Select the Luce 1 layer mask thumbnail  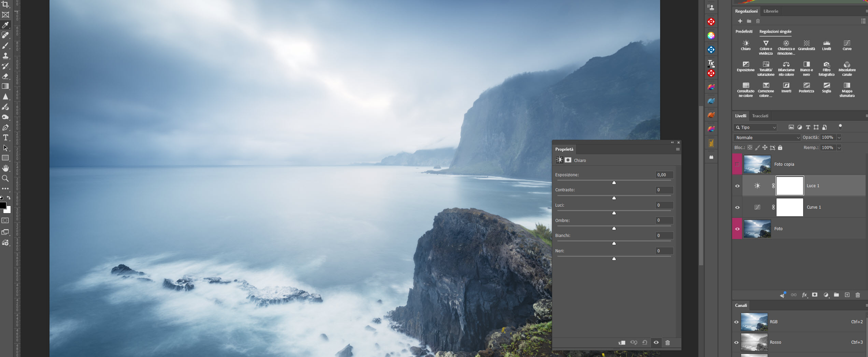(x=789, y=186)
